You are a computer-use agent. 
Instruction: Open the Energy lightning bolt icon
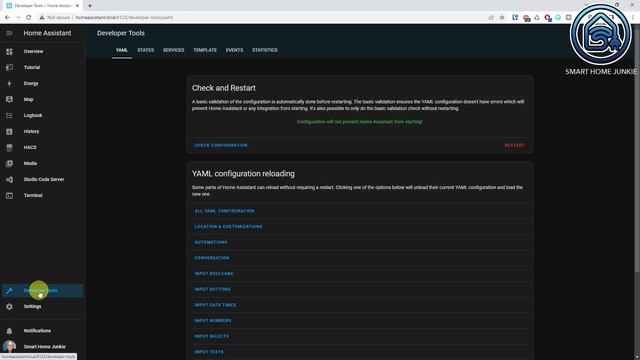9,83
